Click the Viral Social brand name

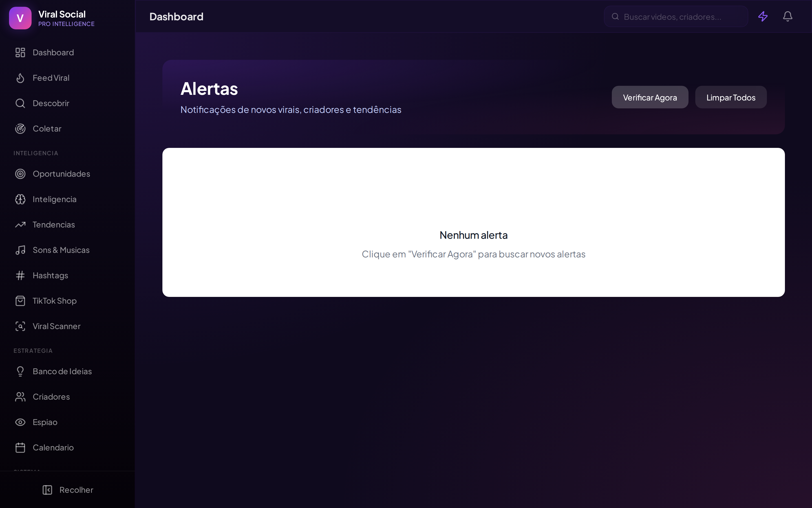tap(62, 14)
